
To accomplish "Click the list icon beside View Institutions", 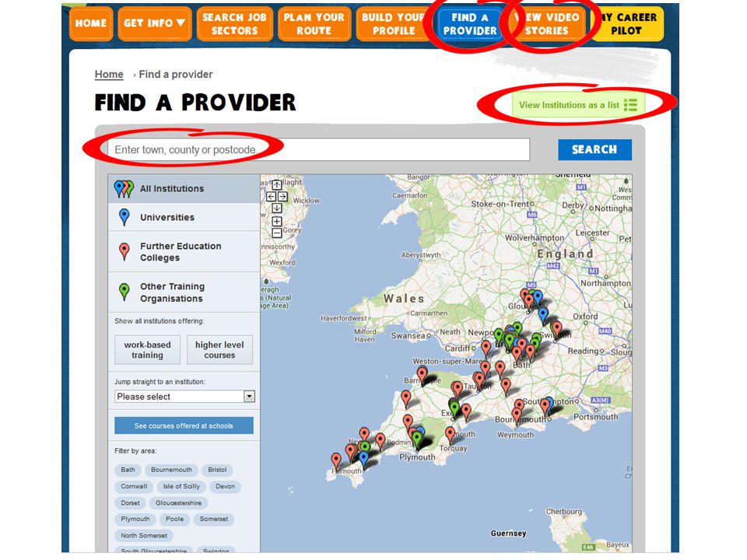I will pos(630,105).
